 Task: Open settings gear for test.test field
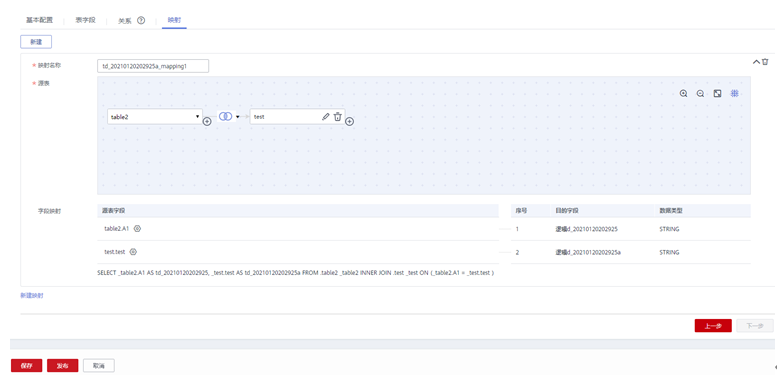coord(133,252)
